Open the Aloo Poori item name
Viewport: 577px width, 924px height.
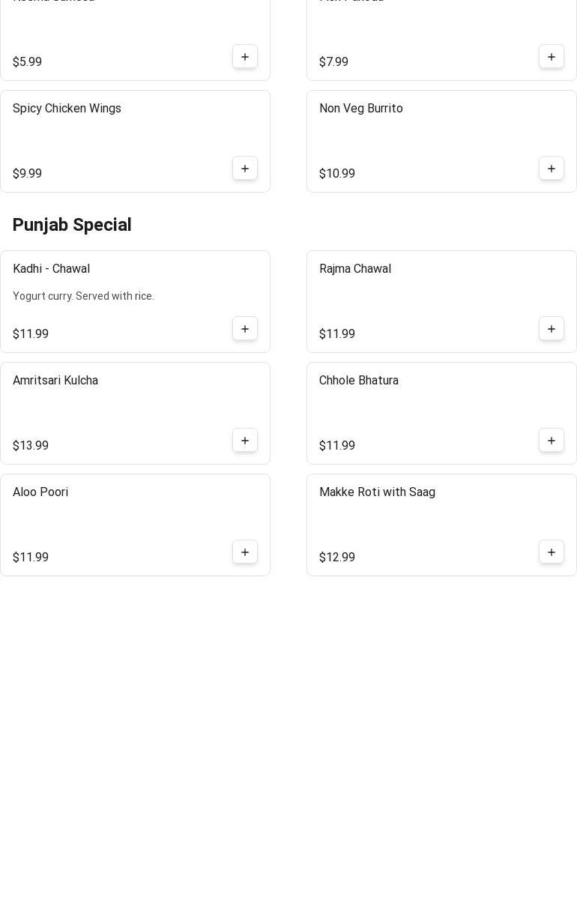(x=40, y=492)
